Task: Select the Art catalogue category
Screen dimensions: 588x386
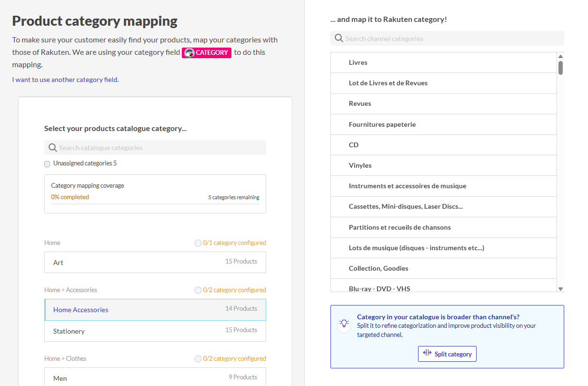Action: (155, 263)
